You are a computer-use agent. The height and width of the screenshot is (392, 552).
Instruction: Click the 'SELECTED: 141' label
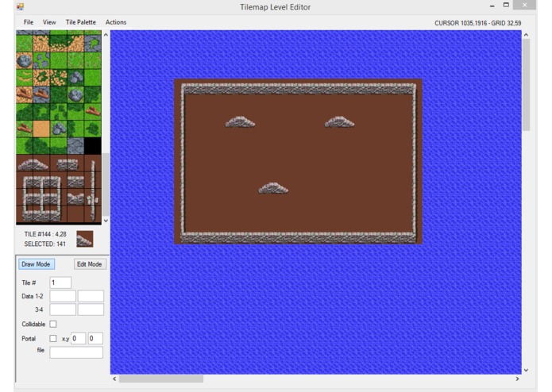tap(44, 244)
